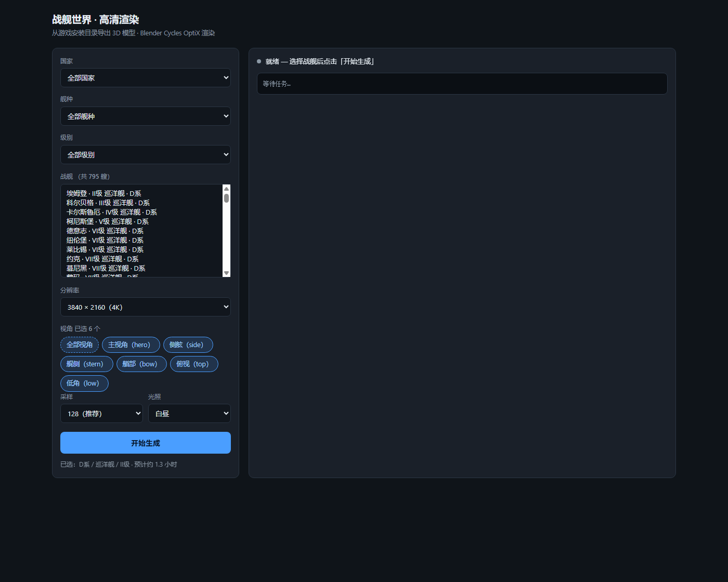The width and height of the screenshot is (728, 582).
Task: Click the 视角 已选 6 个 label
Action: coord(81,329)
